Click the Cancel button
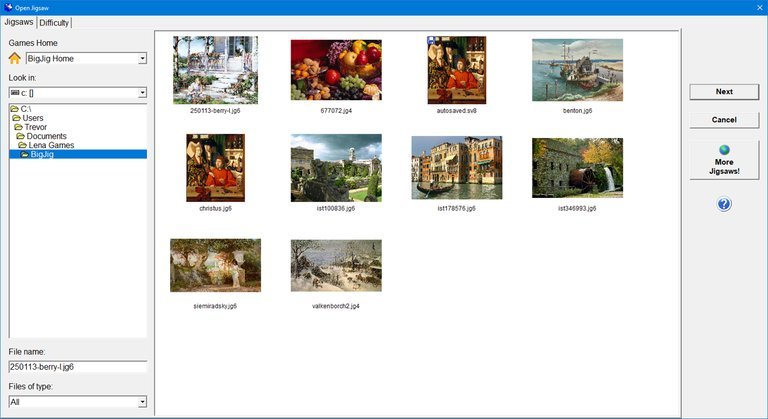 coord(724,120)
